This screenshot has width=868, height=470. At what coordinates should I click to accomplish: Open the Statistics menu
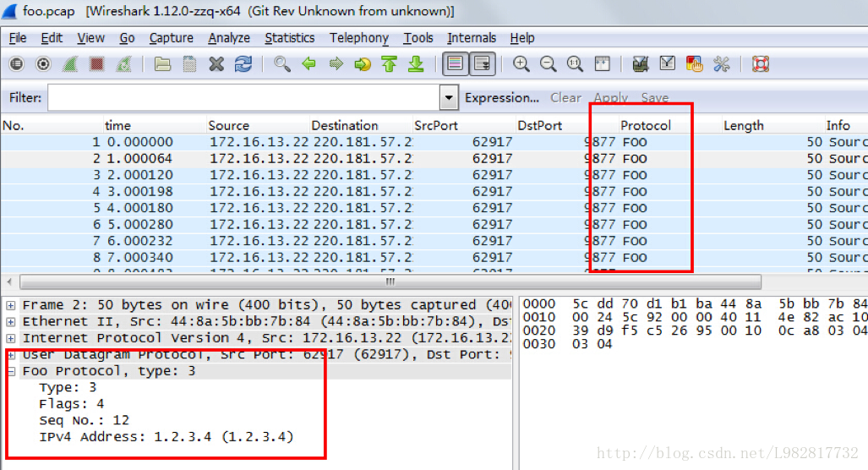coord(290,38)
